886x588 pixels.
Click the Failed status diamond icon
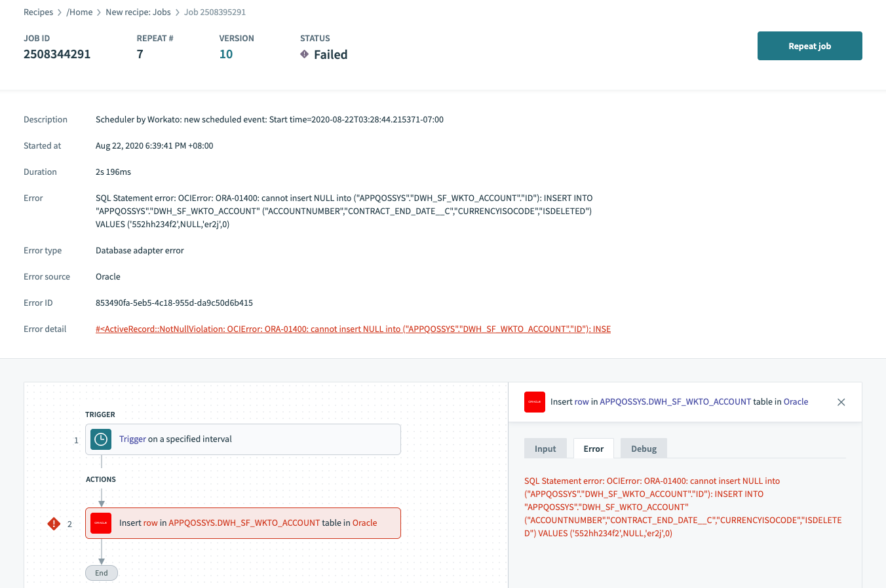tap(305, 54)
